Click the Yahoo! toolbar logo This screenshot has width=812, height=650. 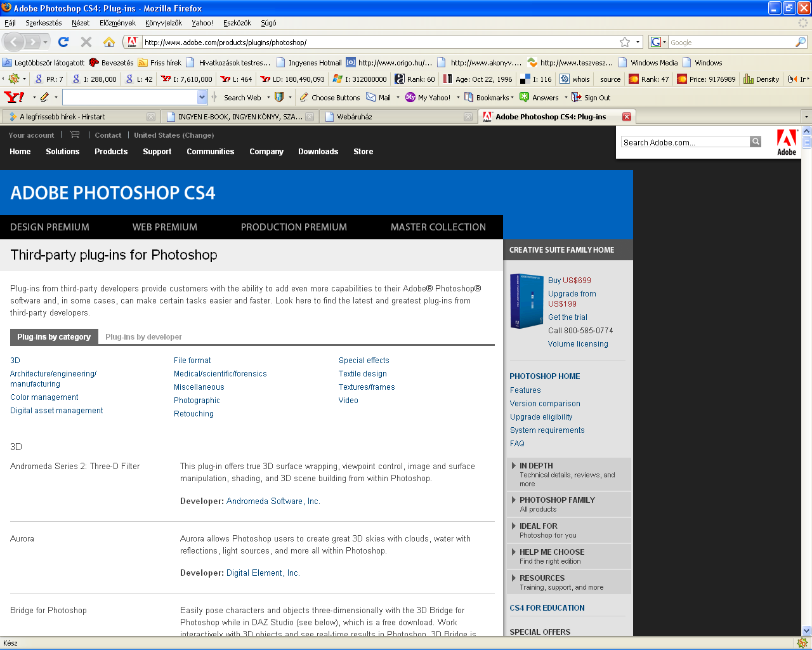coord(14,97)
